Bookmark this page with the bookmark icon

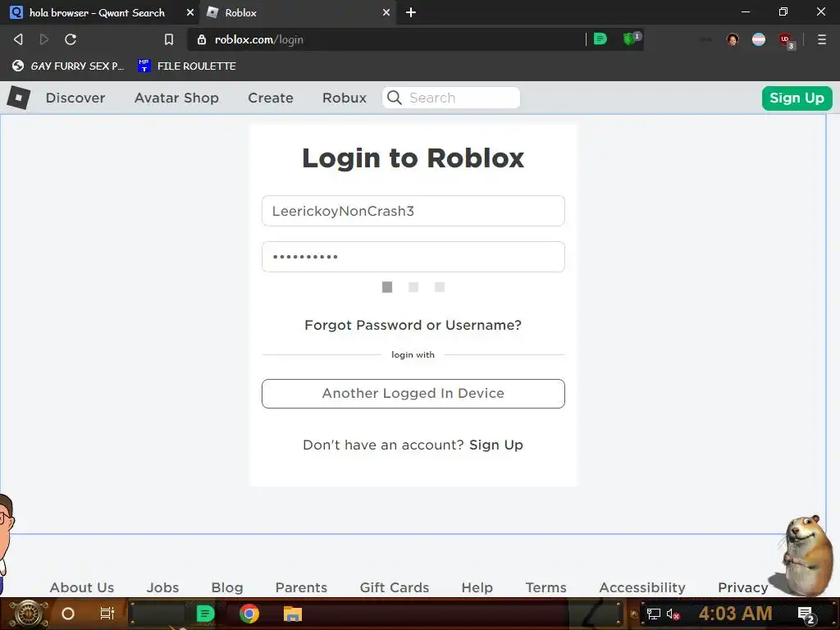pyautogui.click(x=169, y=39)
